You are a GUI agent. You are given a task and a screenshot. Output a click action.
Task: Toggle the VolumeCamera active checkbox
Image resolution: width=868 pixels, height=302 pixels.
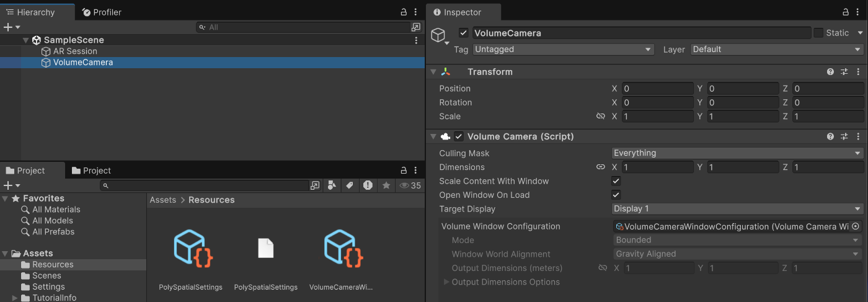click(463, 33)
